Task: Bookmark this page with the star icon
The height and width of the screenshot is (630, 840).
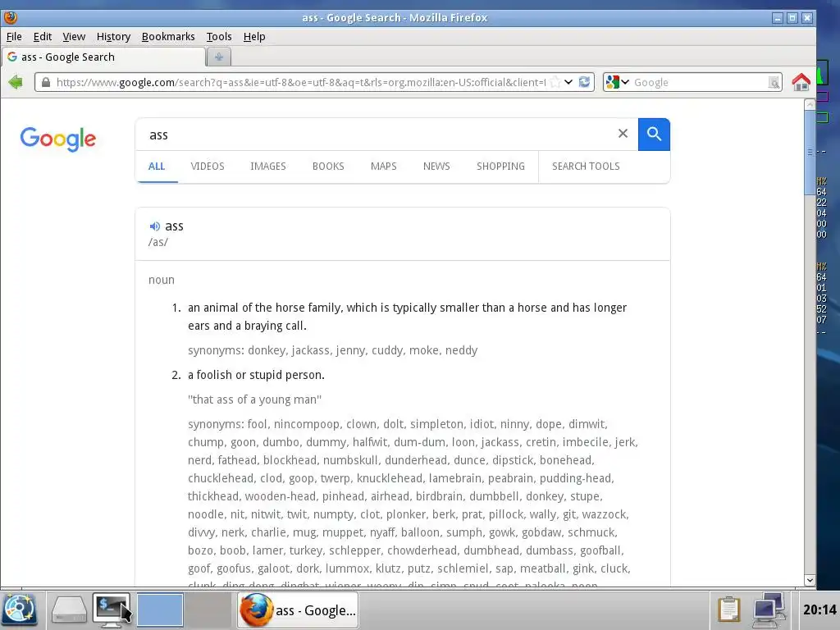Action: 555,82
